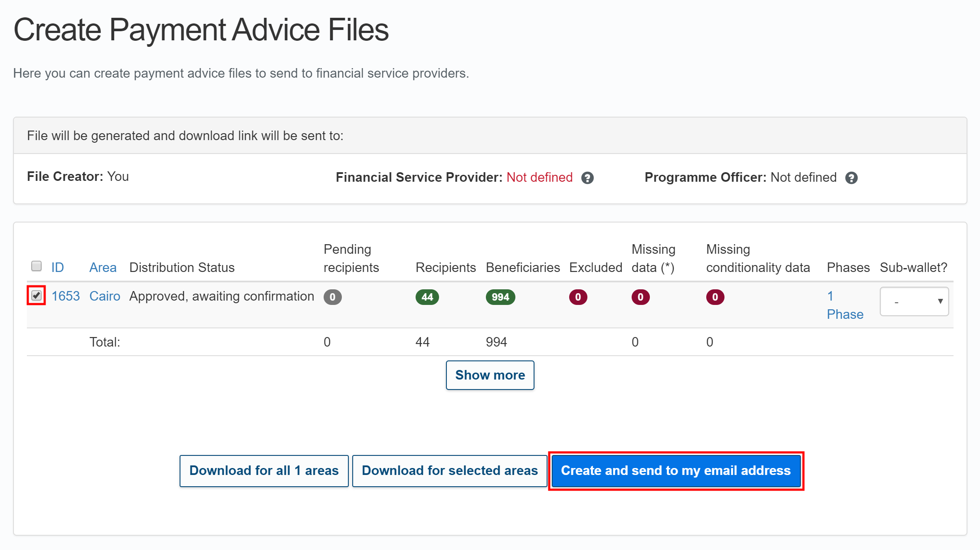980x550 pixels.
Task: Open the 1 Phase link
Action: point(845,305)
